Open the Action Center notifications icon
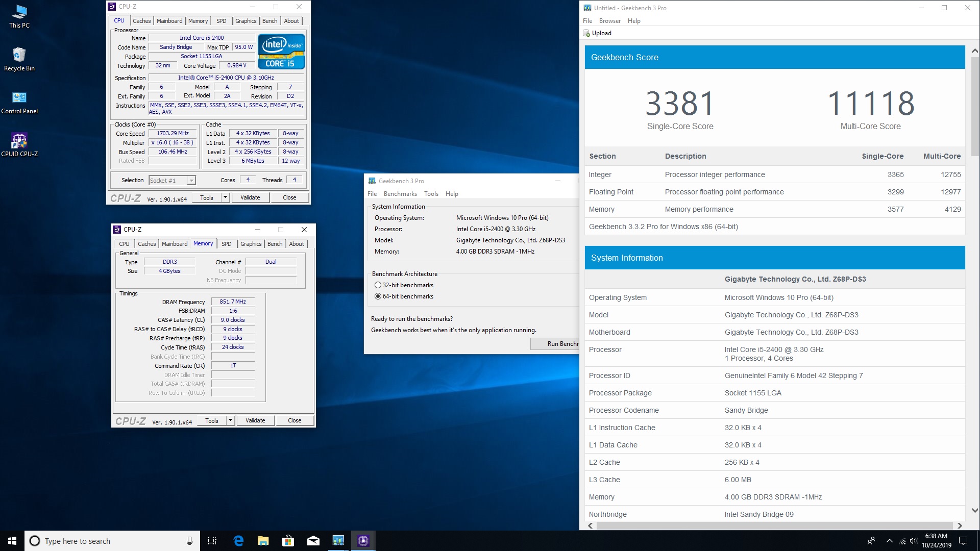This screenshot has width=980, height=551. click(963, 541)
